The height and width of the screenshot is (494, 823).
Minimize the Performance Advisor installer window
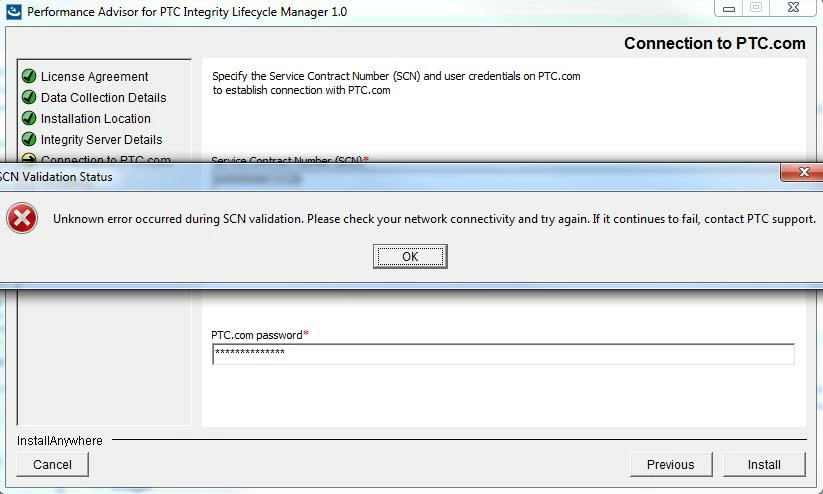click(729, 8)
